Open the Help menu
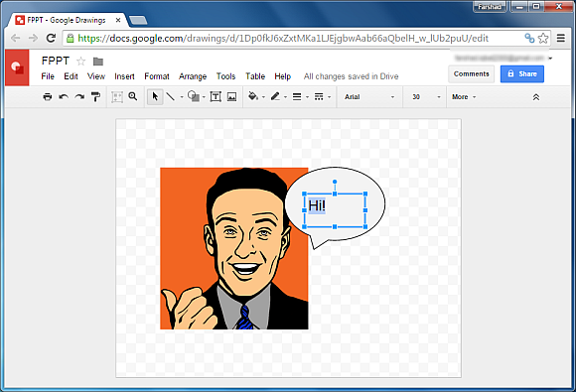576x392 pixels. [x=282, y=76]
